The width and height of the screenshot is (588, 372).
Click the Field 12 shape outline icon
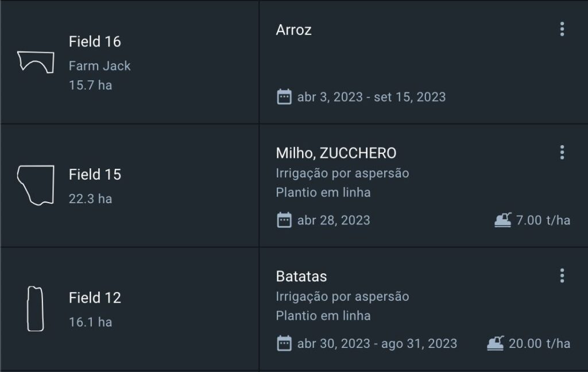coord(35,309)
